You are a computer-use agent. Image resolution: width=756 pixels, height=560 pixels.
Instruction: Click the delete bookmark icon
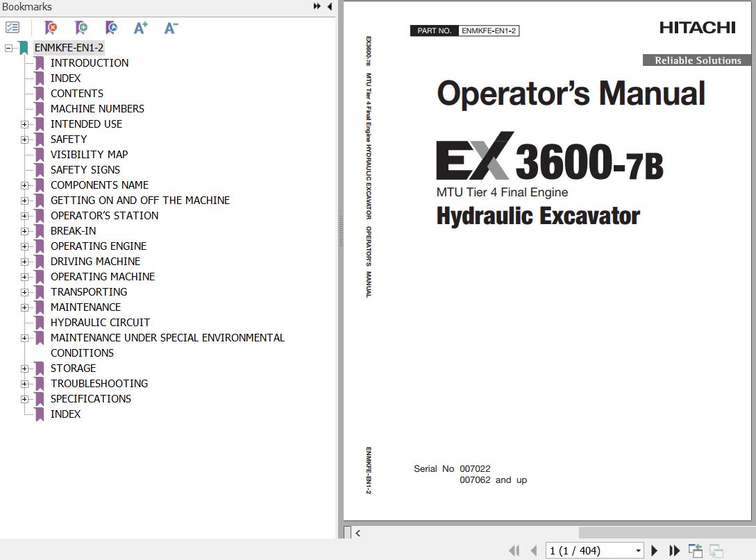(x=51, y=28)
